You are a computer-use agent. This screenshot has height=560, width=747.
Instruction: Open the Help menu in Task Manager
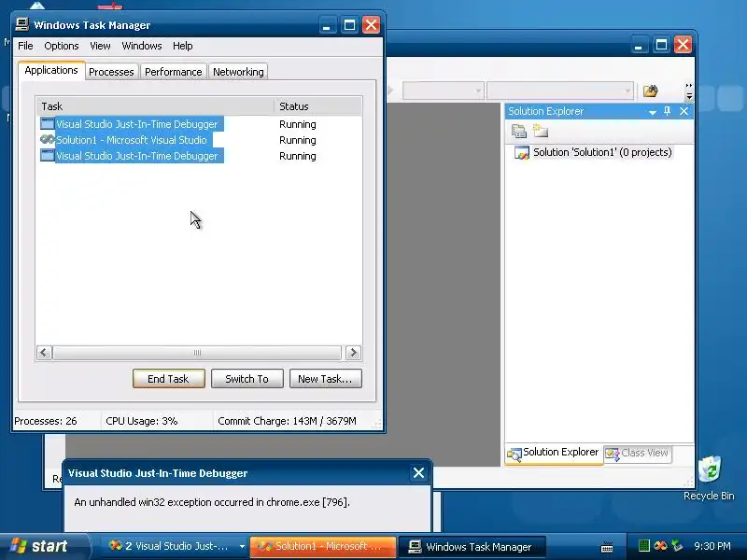pos(182,46)
